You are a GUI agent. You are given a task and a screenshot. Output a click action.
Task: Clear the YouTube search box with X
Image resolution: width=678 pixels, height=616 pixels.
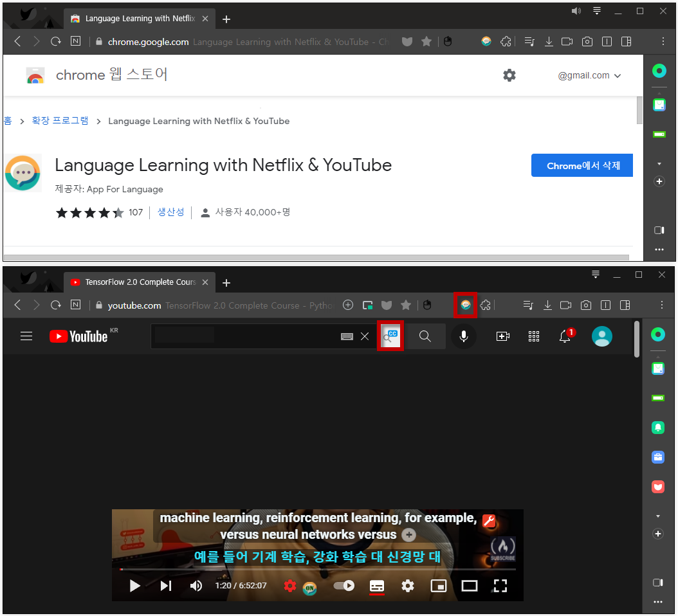click(365, 336)
